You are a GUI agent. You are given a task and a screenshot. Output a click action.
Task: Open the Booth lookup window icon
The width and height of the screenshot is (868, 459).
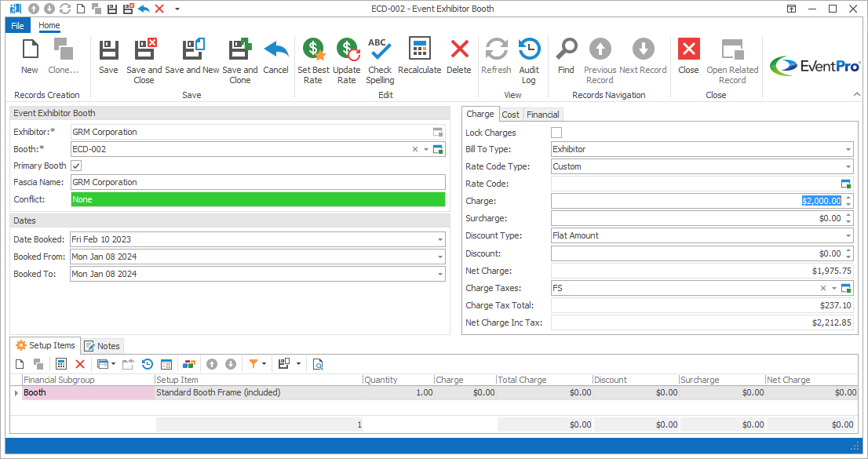[x=438, y=149]
